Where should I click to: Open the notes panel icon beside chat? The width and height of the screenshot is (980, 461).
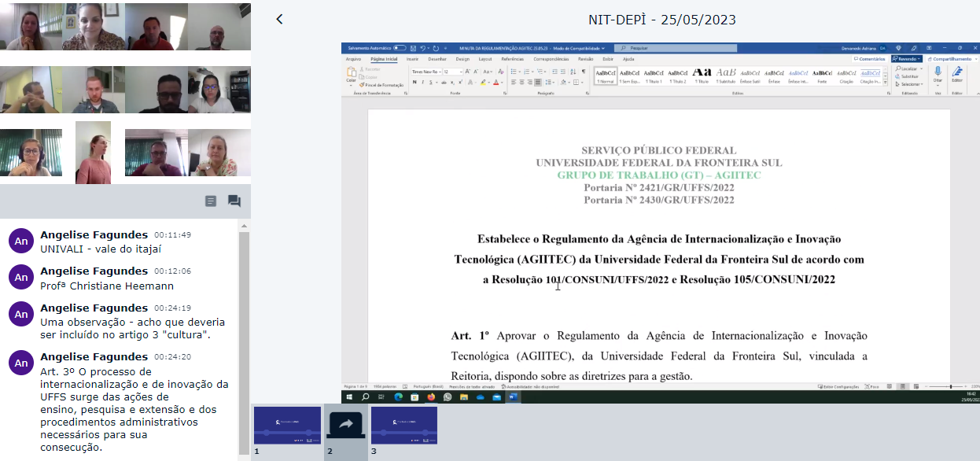(x=210, y=201)
